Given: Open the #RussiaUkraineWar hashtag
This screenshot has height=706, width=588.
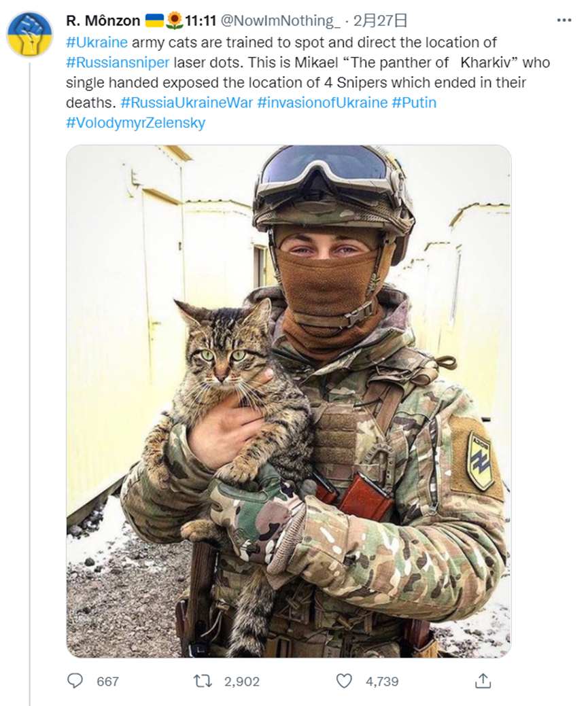Looking at the screenshot, I should click(187, 103).
